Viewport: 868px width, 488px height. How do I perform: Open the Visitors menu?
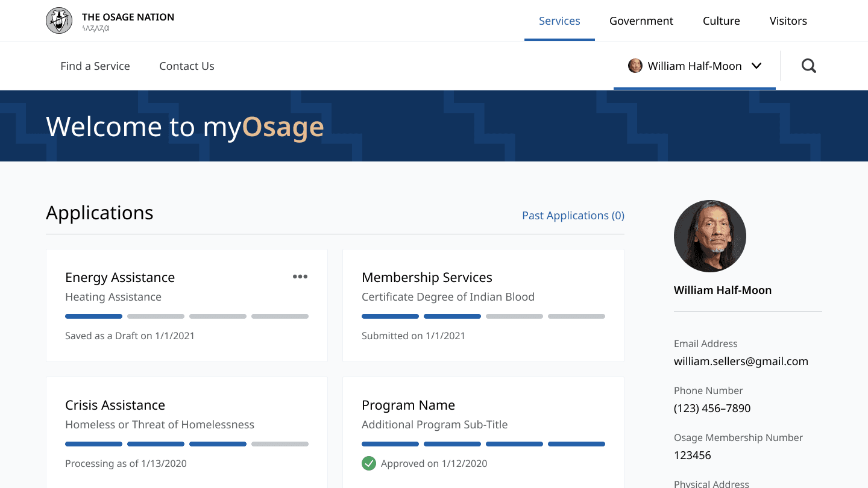(x=788, y=21)
